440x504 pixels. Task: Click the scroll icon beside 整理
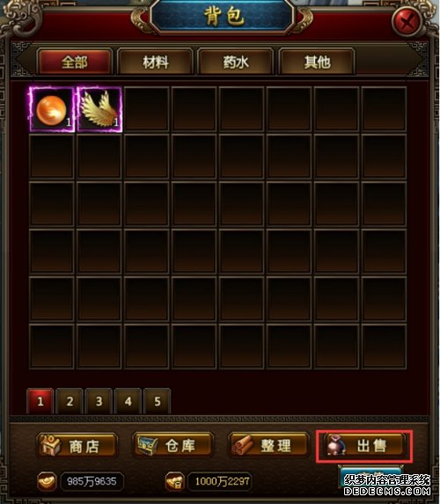(x=243, y=445)
